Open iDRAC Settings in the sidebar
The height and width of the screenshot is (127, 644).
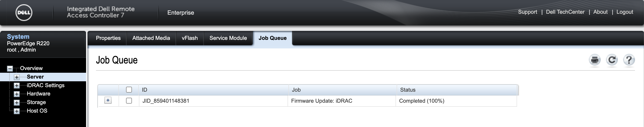[45, 85]
